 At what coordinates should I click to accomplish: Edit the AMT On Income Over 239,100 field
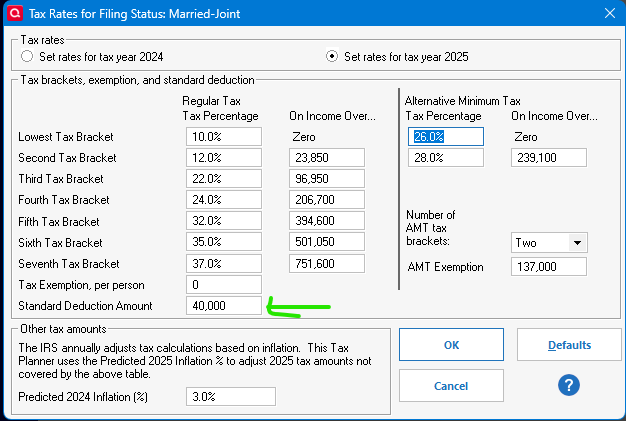[x=548, y=157]
